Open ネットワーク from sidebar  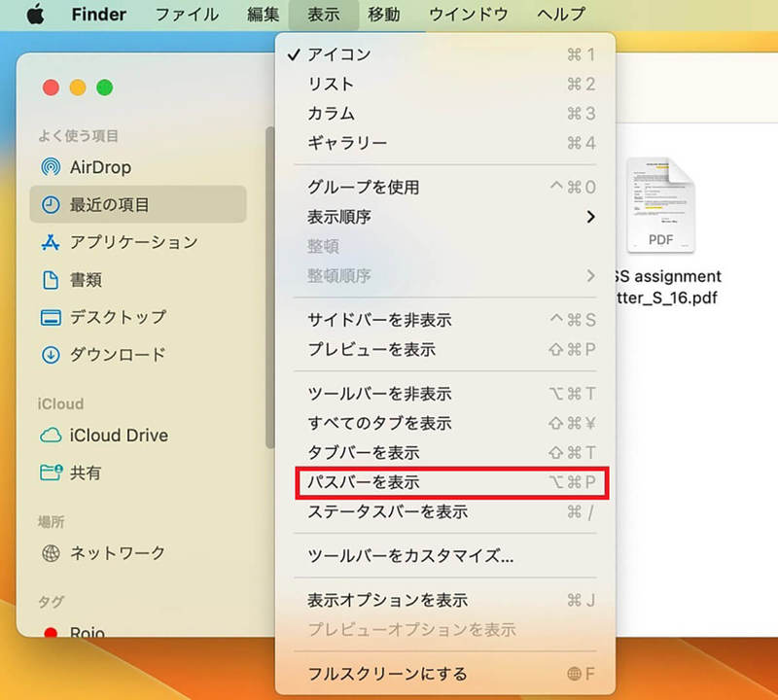point(138,552)
